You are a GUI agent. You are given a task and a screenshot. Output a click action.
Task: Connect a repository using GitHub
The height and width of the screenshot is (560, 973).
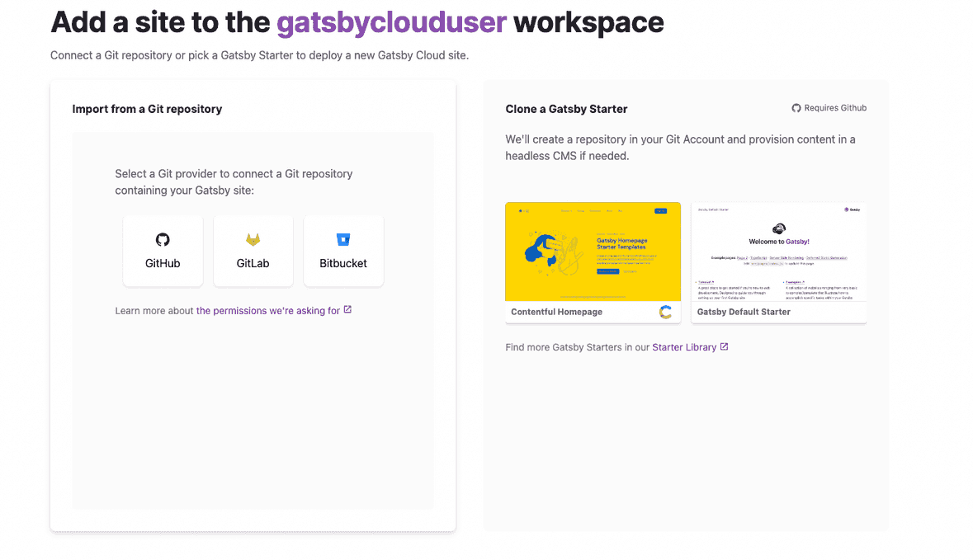163,251
